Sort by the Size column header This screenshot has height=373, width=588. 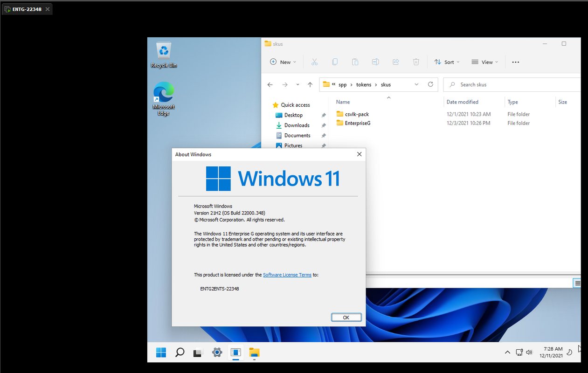(562, 102)
